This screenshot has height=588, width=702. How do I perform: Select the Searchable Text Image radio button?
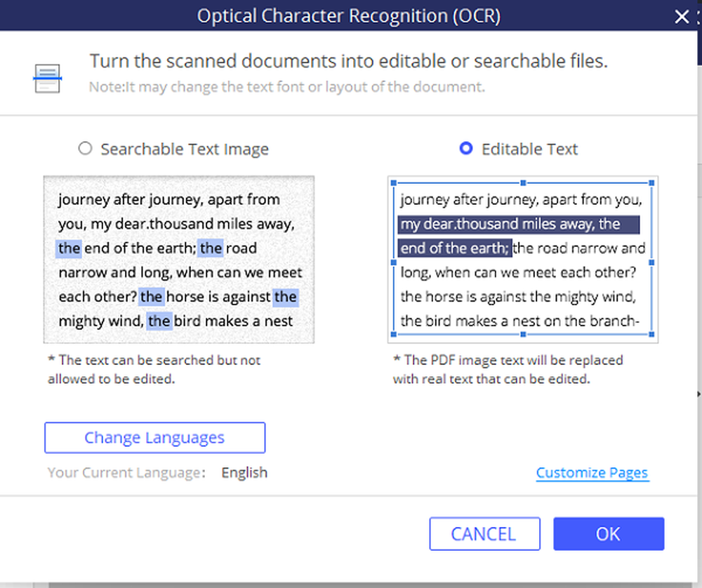point(85,149)
